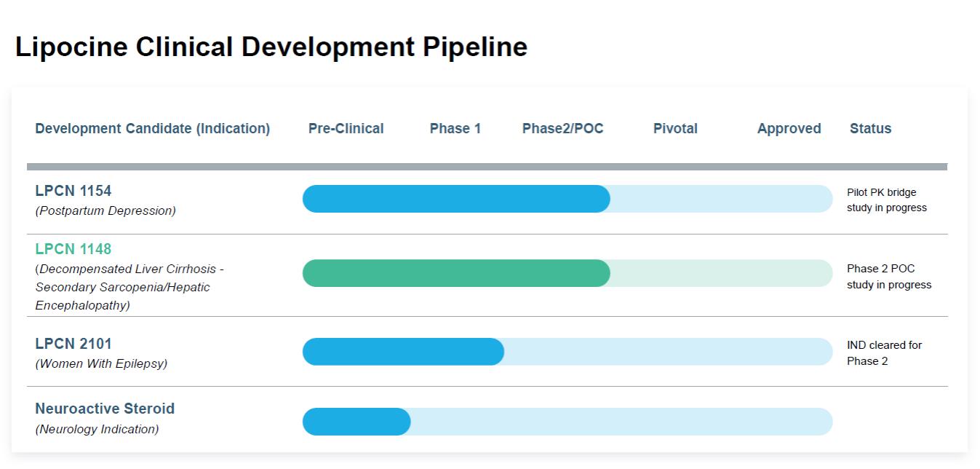Click the Women With Epilepsy indication text
This screenshot has height=469, width=980.
click(x=101, y=363)
